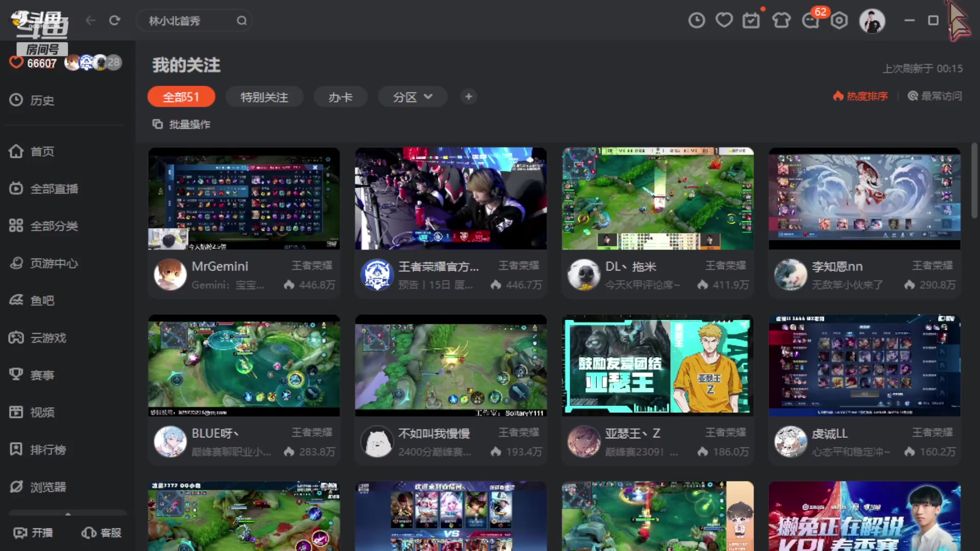
Task: Go to 首页 in the sidebar
Action: 32,152
